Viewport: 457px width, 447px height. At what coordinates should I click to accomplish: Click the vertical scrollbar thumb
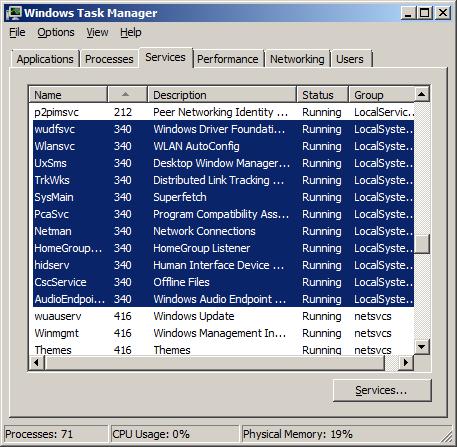point(422,244)
